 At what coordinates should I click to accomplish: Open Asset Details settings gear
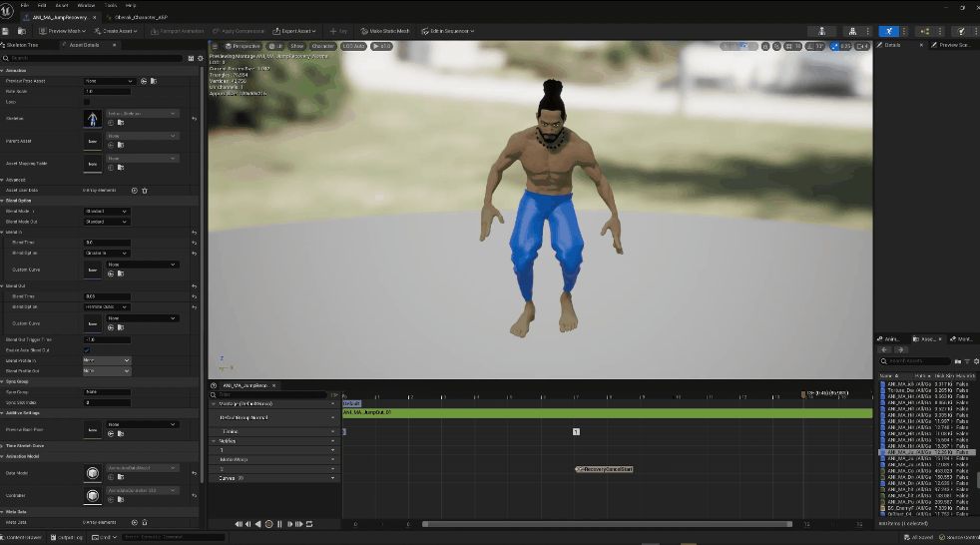pos(200,58)
